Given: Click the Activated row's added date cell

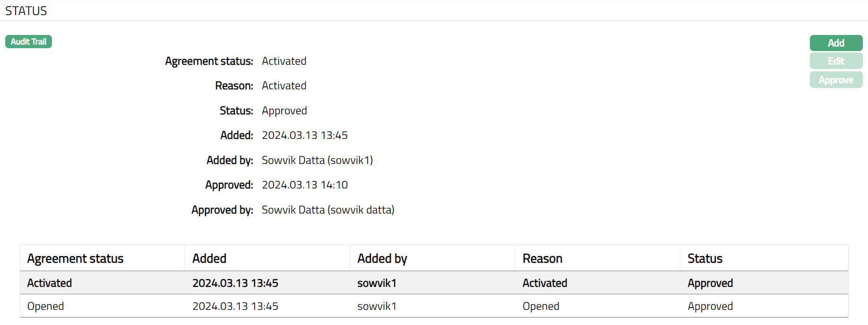Looking at the screenshot, I should pyautogui.click(x=235, y=283).
